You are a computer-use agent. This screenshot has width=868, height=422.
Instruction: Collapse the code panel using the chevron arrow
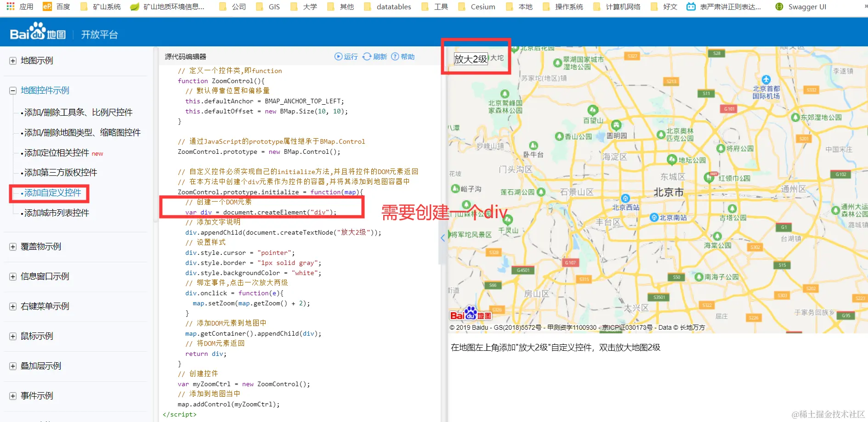point(442,238)
